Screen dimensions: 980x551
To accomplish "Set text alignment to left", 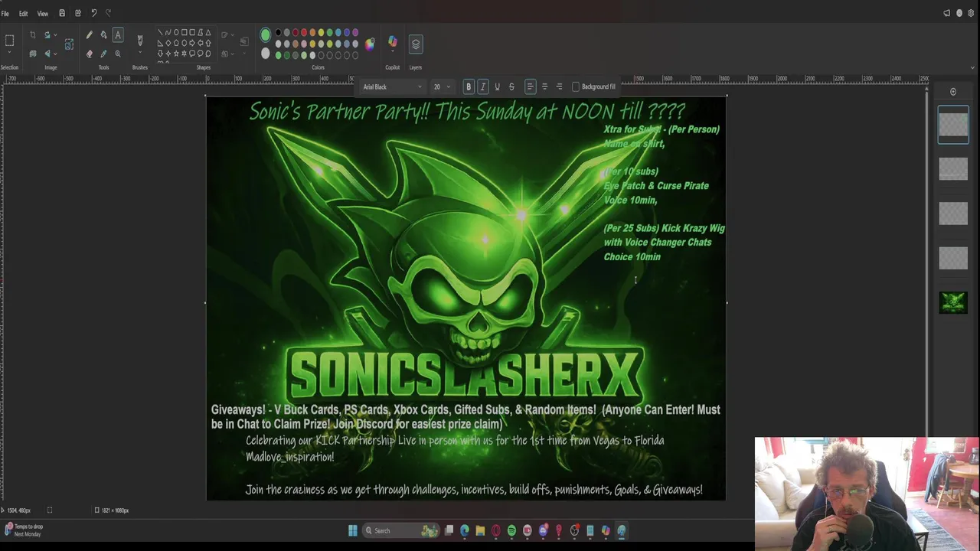I will (x=530, y=86).
